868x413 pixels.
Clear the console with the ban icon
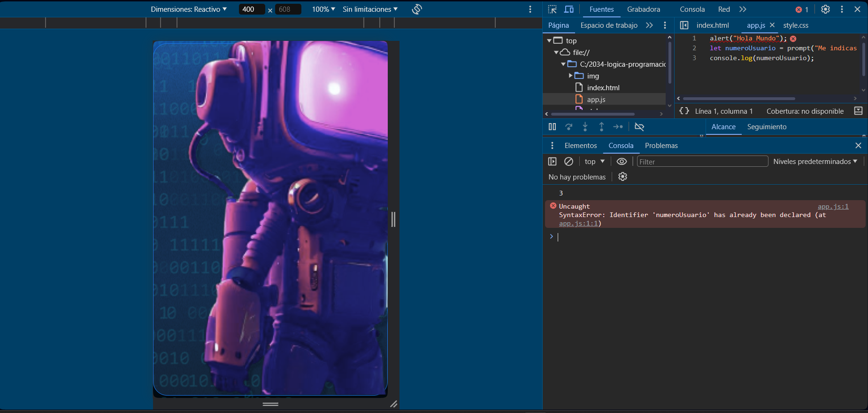[568, 162]
